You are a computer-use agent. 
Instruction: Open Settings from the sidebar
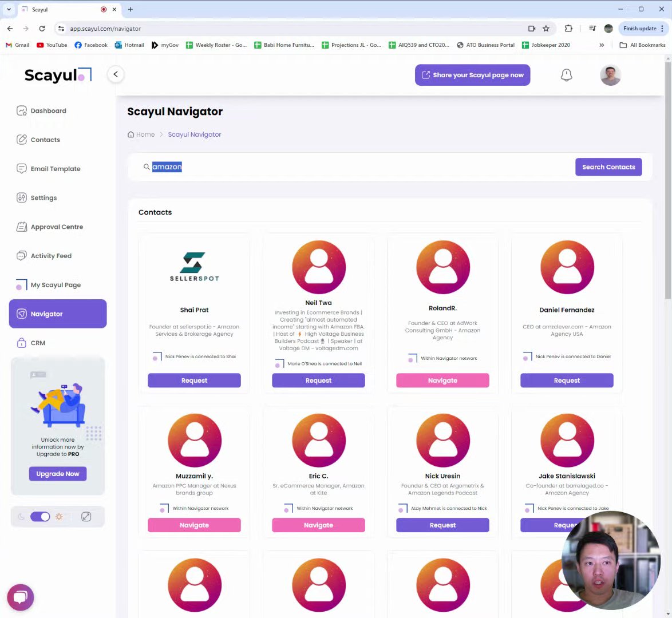(x=37, y=197)
